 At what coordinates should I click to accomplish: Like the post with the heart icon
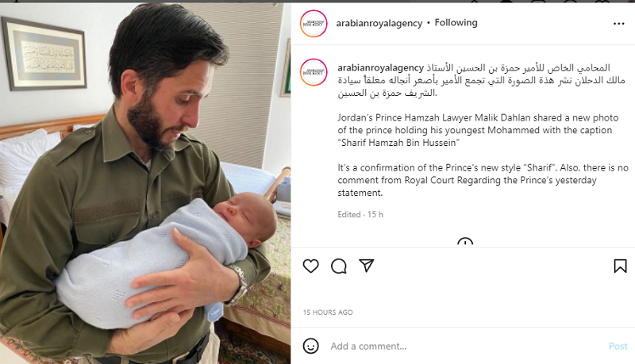coord(310,266)
